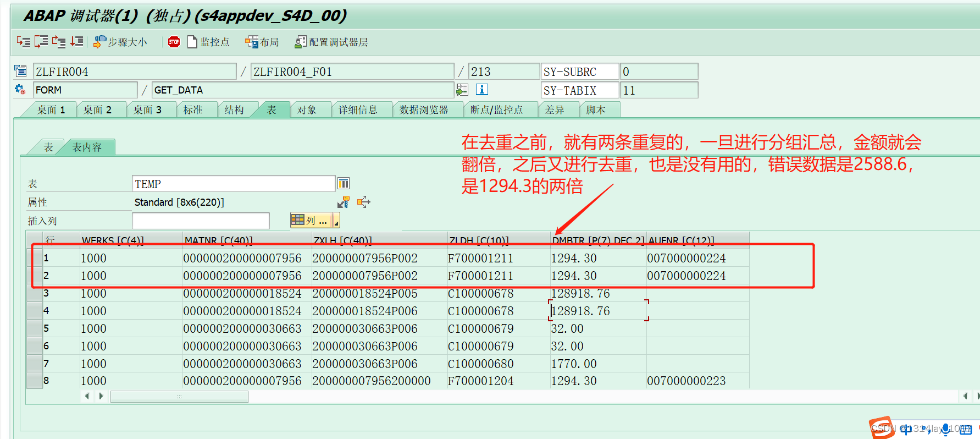Switch to the 脚本 tab
This screenshot has width=980, height=439.
(x=596, y=110)
